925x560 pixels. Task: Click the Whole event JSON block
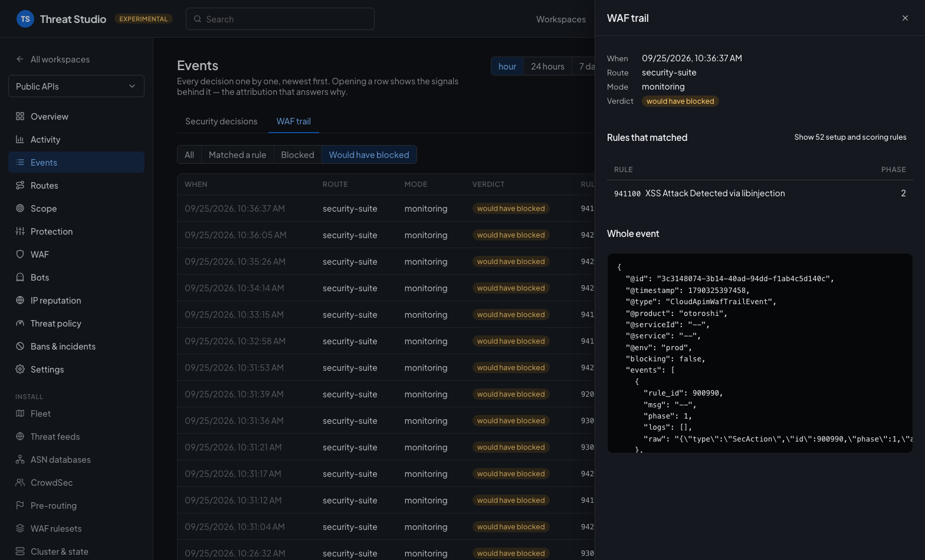pyautogui.click(x=760, y=353)
